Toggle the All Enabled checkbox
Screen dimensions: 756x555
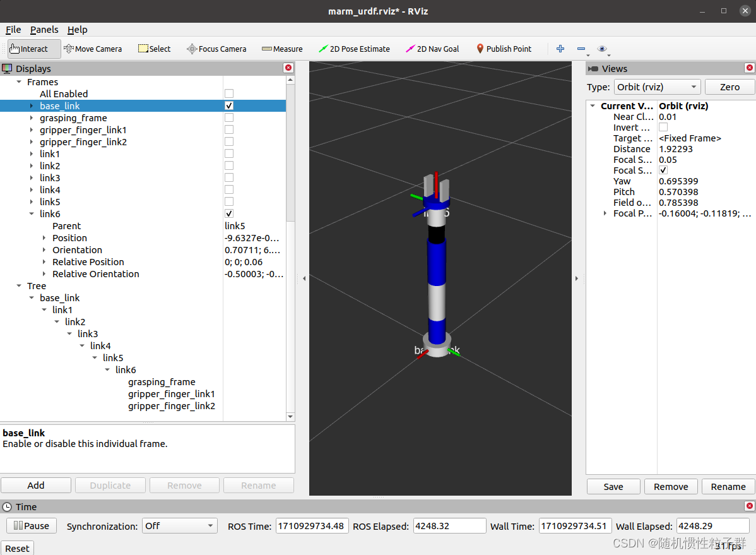pyautogui.click(x=229, y=93)
